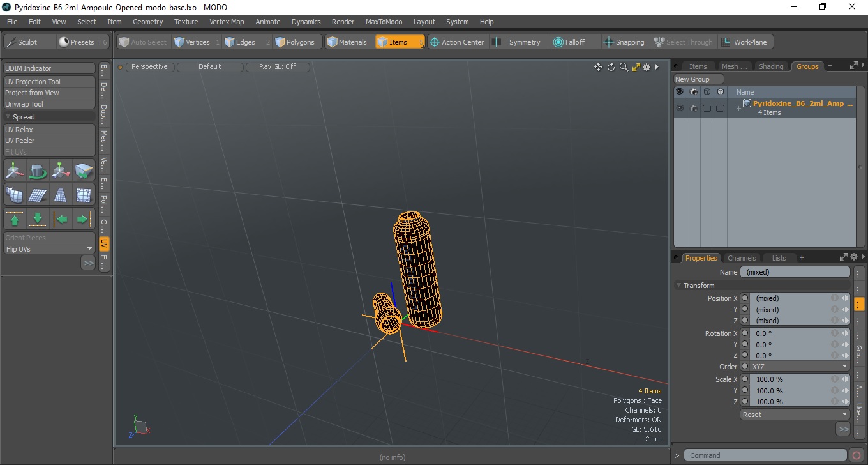This screenshot has height=465, width=868.
Task: Open the Groups tabs dropdown arrow
Action: [x=830, y=66]
